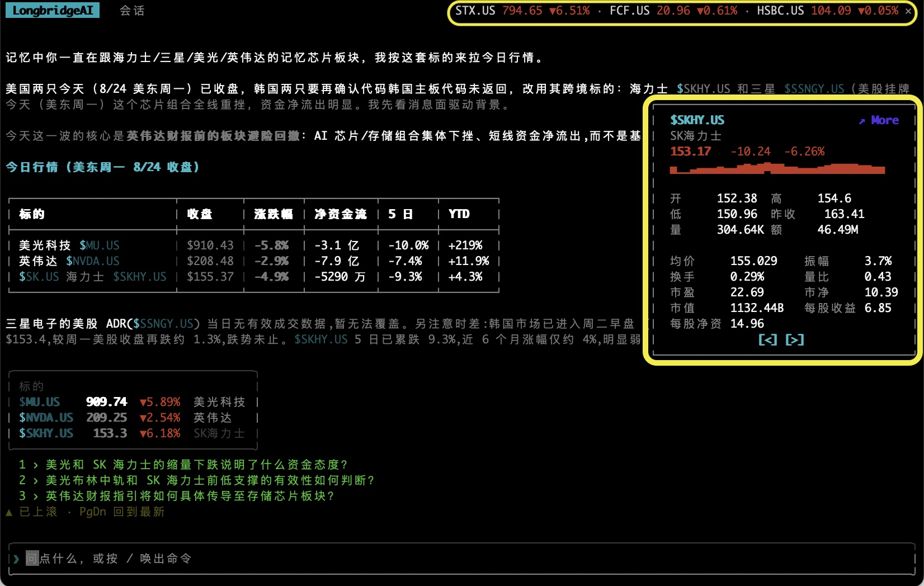The height and width of the screenshot is (586, 924).
Task: Click the +219% YTD cell
Action: [x=465, y=245]
